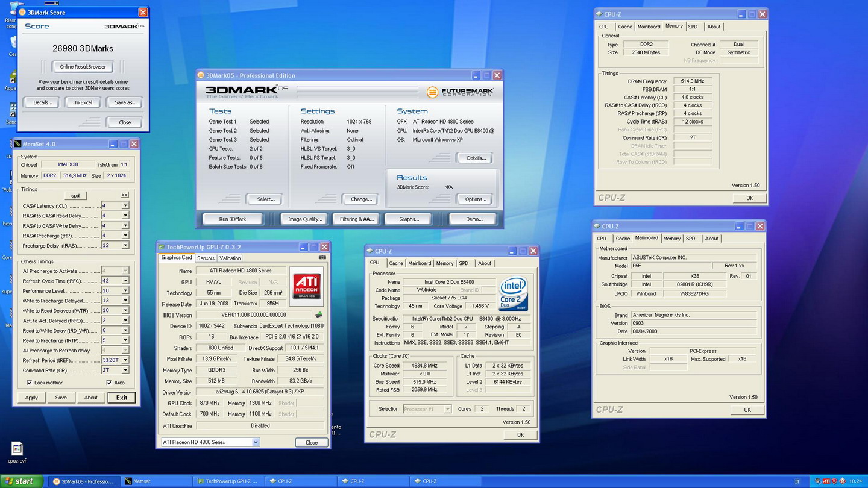This screenshot has width=868, height=488.
Task: Click Apply in MemSet
Action: point(31,398)
